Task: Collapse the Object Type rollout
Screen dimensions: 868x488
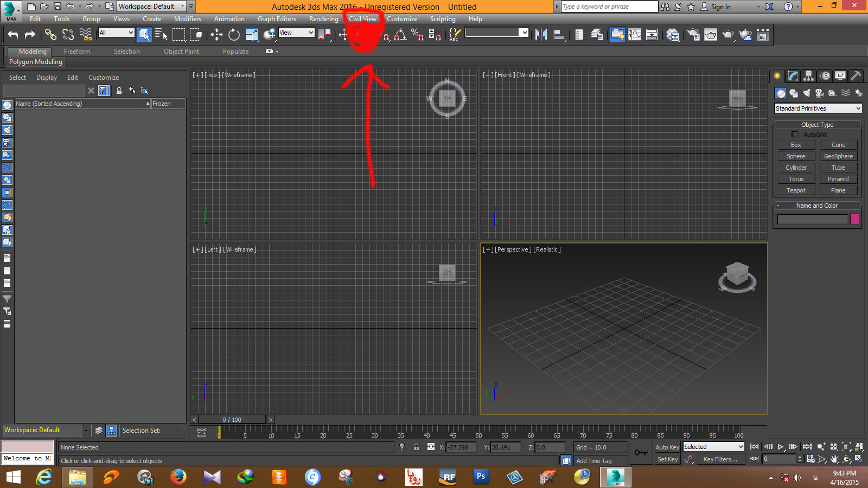Action: pos(817,125)
